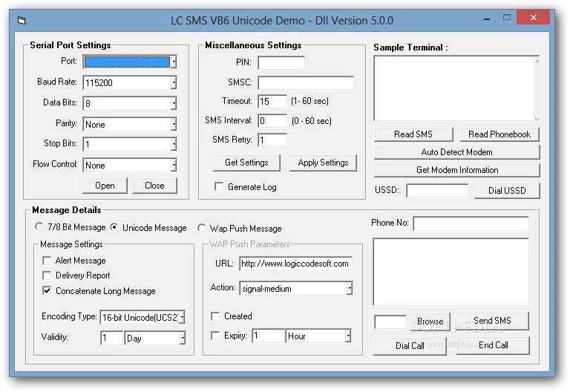This screenshot has width=570, height=392.
Task: Click the Sample Terminal scrollbar
Action: (x=537, y=88)
